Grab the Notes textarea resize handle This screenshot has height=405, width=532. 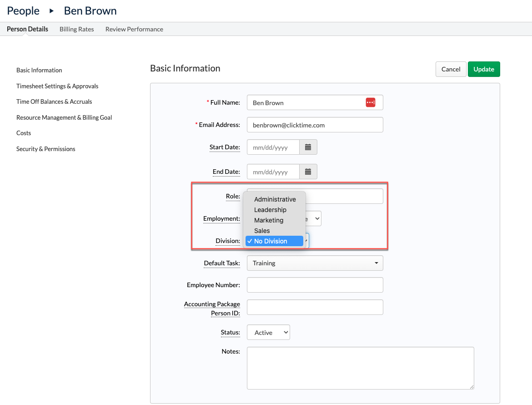[x=472, y=387]
